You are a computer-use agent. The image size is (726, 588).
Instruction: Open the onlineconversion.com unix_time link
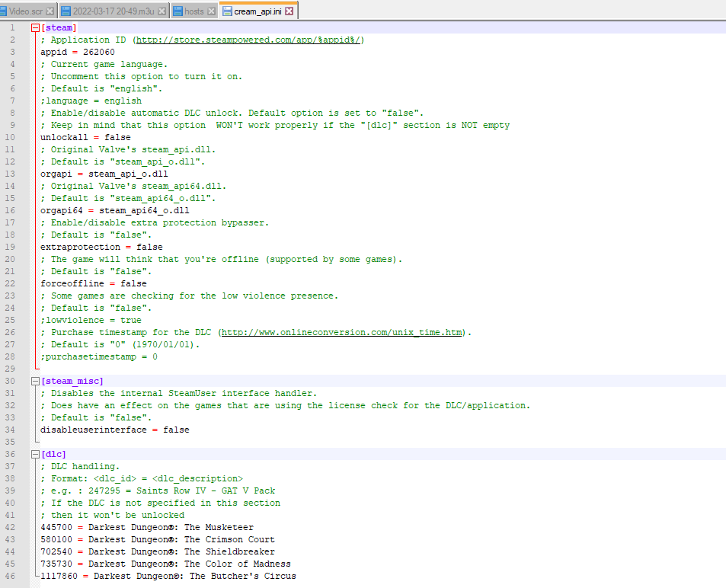click(343, 332)
